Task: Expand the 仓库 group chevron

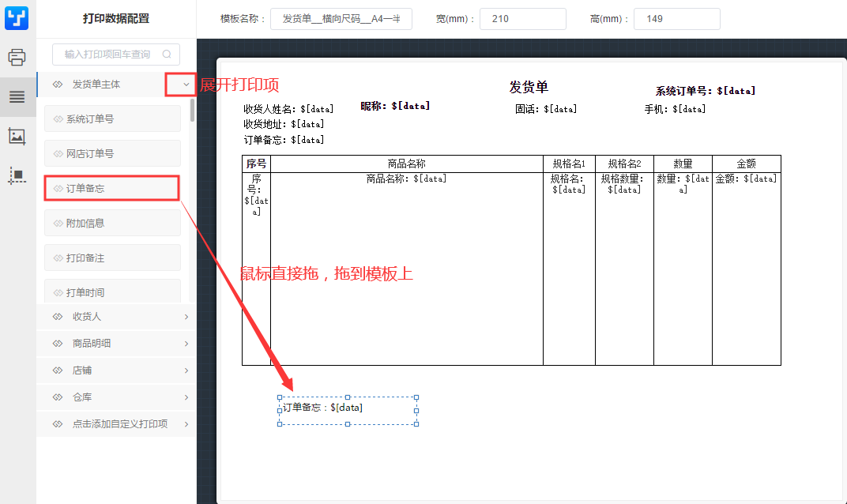Action: click(186, 397)
